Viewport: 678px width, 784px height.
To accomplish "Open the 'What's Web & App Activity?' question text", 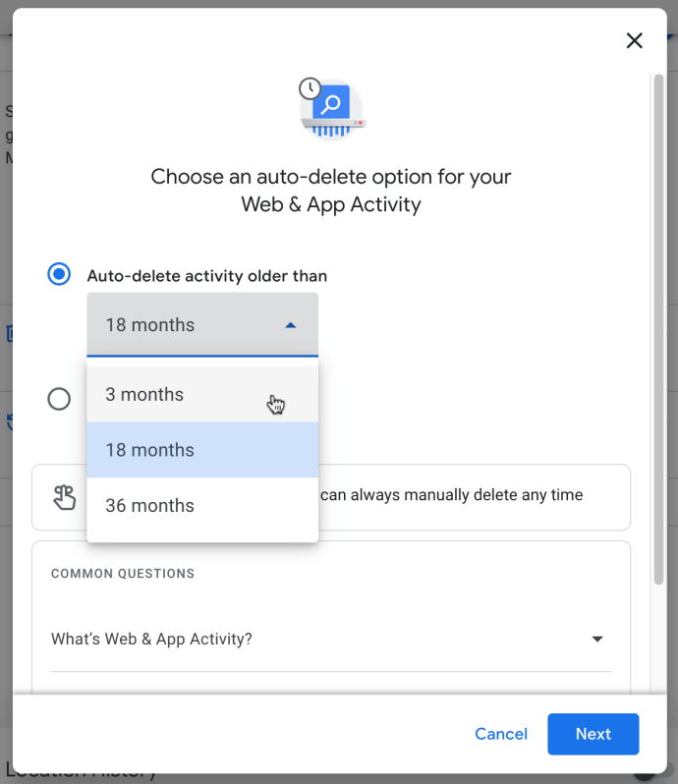I will click(x=151, y=640).
